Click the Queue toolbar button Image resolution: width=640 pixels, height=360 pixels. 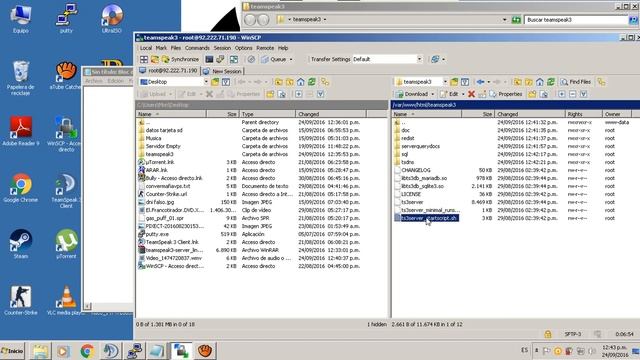pos(274,59)
